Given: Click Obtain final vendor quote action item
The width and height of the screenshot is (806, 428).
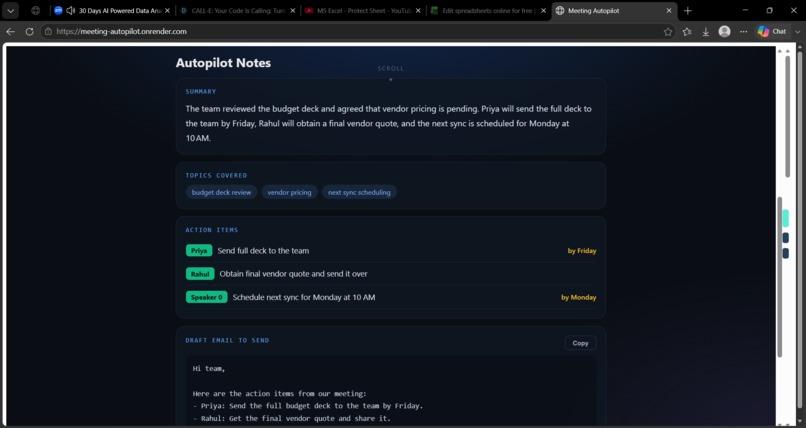Looking at the screenshot, I should tap(294, 274).
